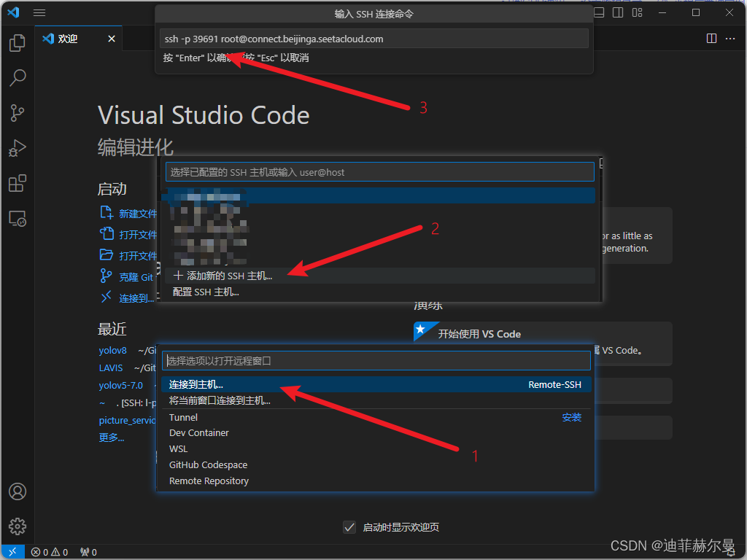747x560 pixels.
Task: Show errors and warnings in status bar
Action: [50, 553]
